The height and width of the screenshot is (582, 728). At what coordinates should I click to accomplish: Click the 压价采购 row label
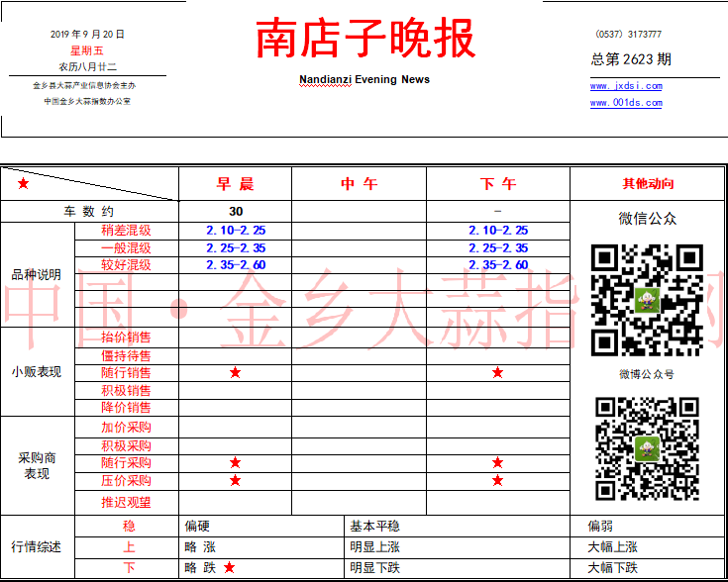click(x=127, y=480)
